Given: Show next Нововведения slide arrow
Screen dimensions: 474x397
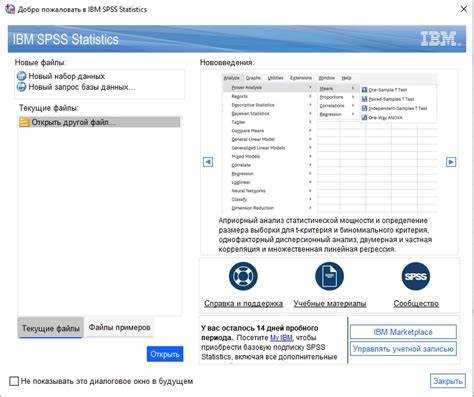Looking at the screenshot, I should [x=451, y=162].
